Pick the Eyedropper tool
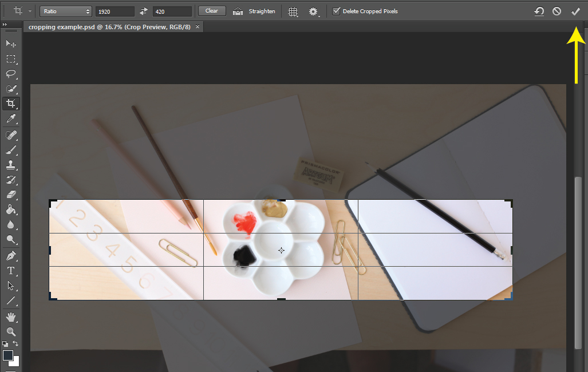Viewport: 588px width, 372px height. pos(11,119)
